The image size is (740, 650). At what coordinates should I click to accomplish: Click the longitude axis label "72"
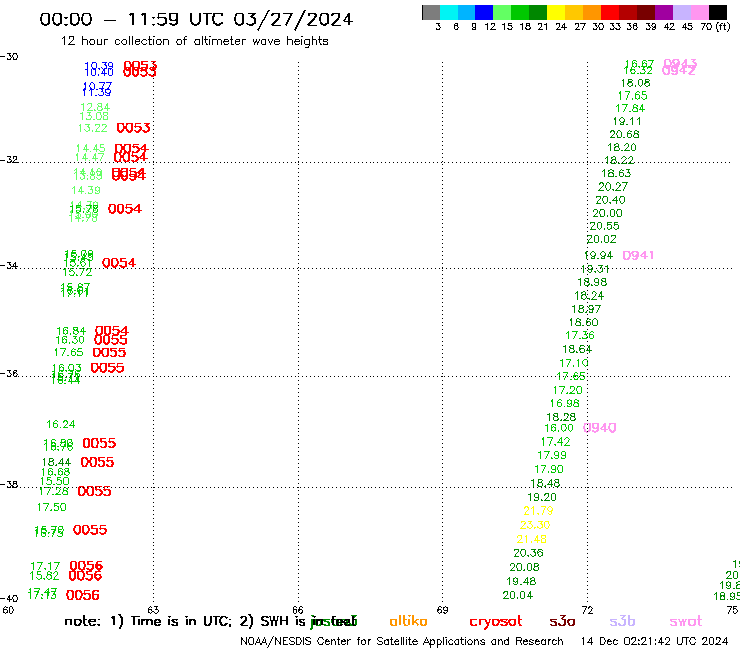pos(587,610)
